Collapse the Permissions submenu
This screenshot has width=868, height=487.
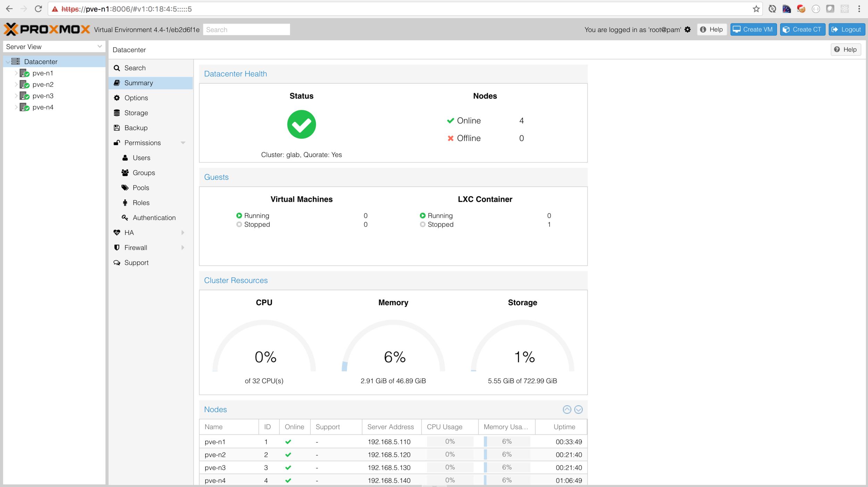[183, 143]
